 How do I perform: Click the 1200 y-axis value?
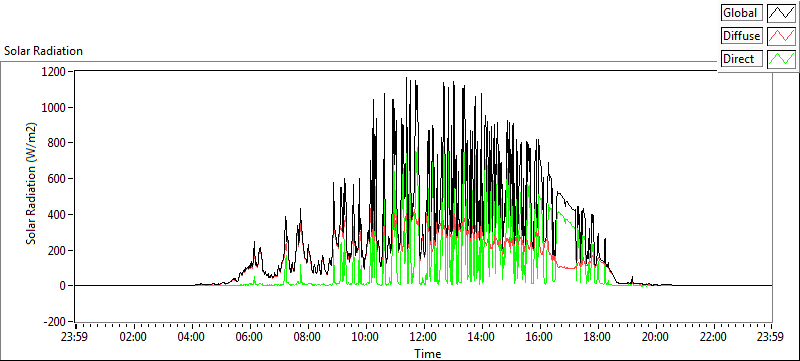click(x=55, y=72)
